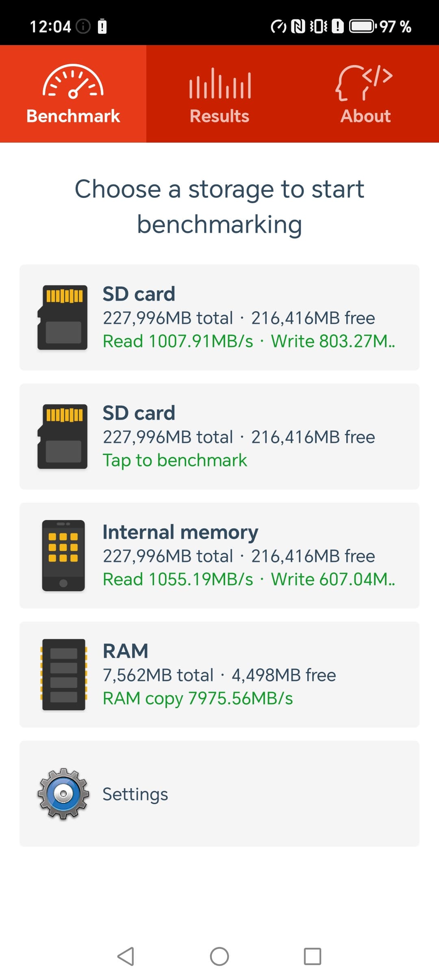Tap the icon of the SD card not yet benchmarked
Screen dimensions: 439x980
(63, 436)
